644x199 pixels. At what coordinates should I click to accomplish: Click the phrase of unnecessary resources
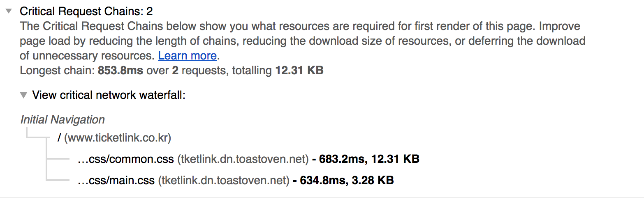click(x=87, y=56)
